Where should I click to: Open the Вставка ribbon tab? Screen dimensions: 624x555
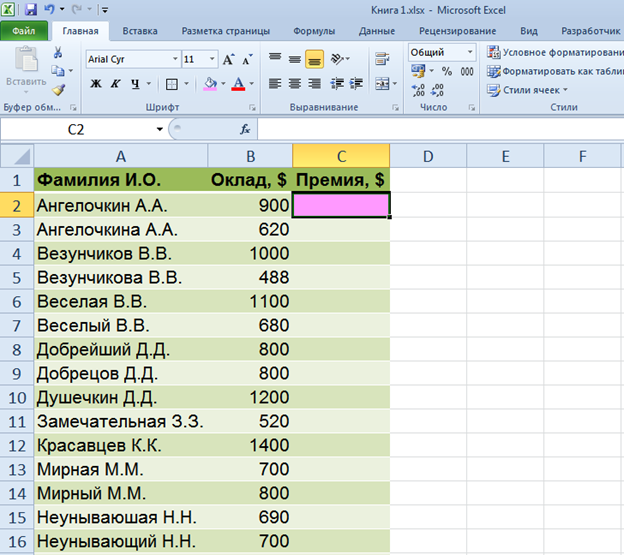[139, 31]
